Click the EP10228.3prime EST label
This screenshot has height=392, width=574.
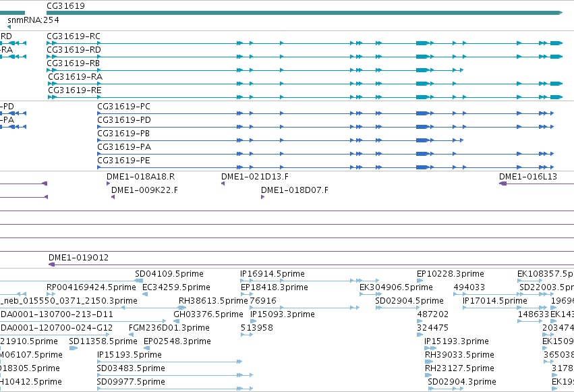pos(451,274)
